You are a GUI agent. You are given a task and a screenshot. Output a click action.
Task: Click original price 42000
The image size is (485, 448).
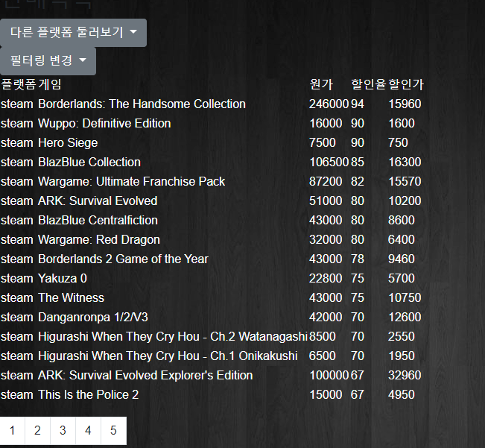click(326, 318)
